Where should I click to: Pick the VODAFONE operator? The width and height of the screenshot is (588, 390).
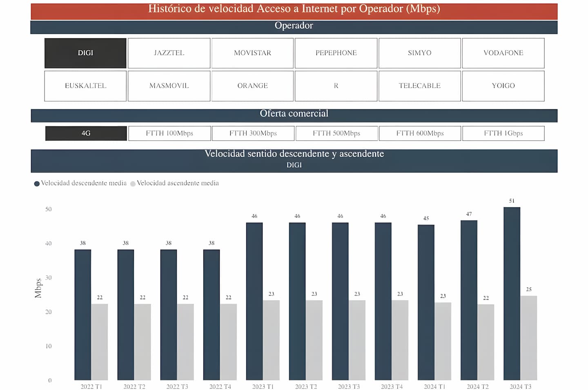tap(503, 53)
